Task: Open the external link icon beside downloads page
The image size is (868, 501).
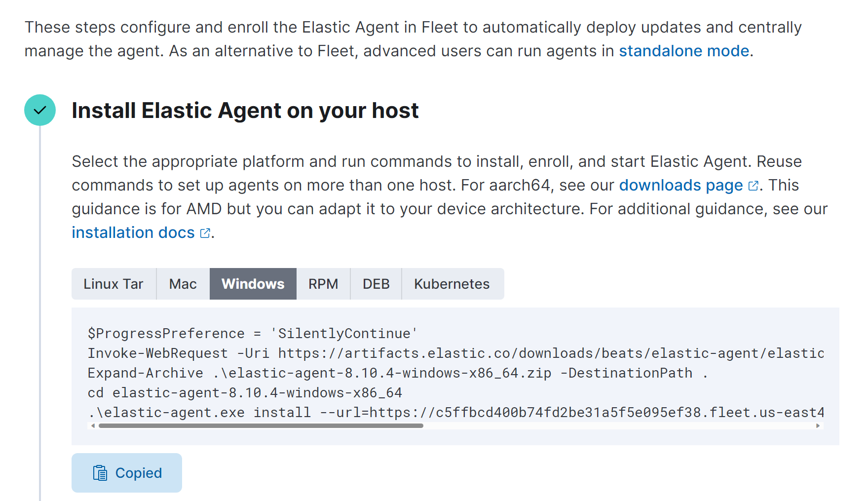Action: (753, 186)
